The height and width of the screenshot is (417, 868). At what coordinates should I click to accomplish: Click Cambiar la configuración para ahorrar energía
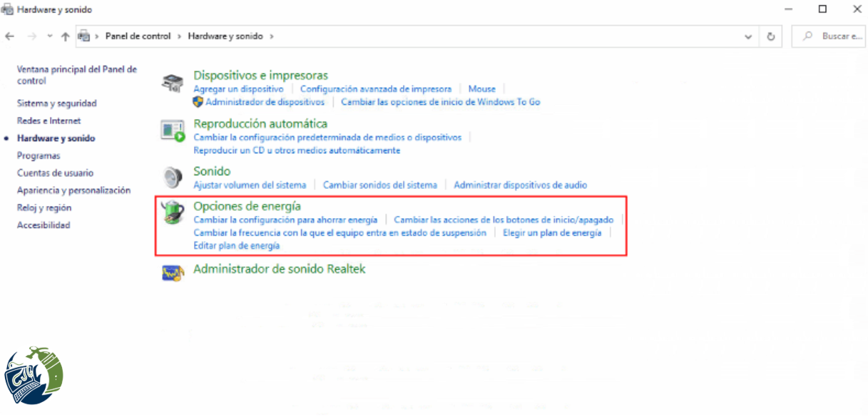click(285, 220)
